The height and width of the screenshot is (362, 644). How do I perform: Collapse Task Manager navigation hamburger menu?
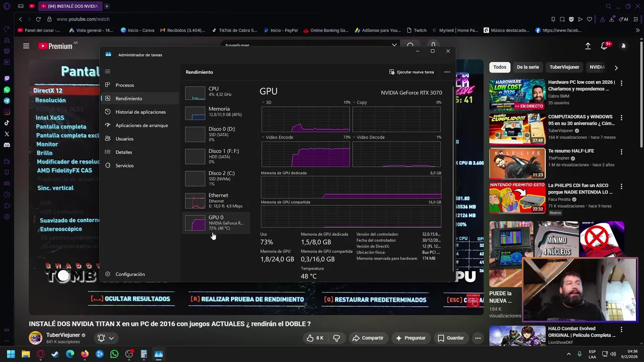(108, 71)
